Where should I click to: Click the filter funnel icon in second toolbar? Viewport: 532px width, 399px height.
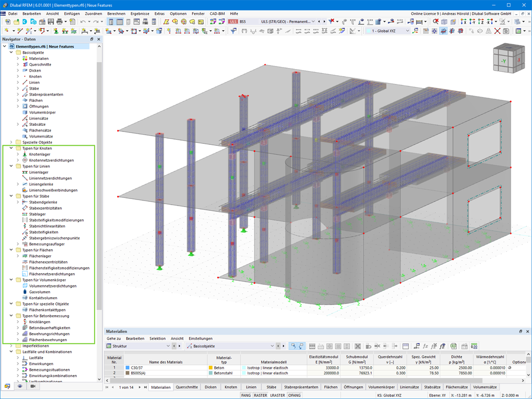coord(233,31)
